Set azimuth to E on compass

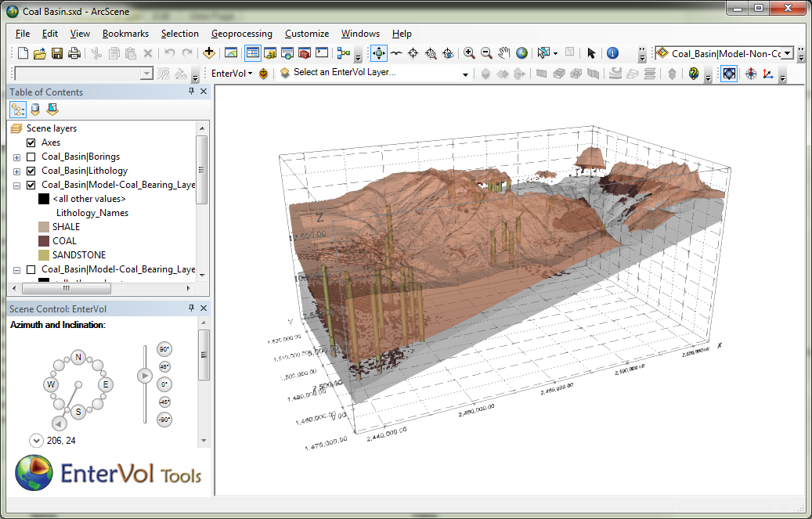(x=106, y=384)
